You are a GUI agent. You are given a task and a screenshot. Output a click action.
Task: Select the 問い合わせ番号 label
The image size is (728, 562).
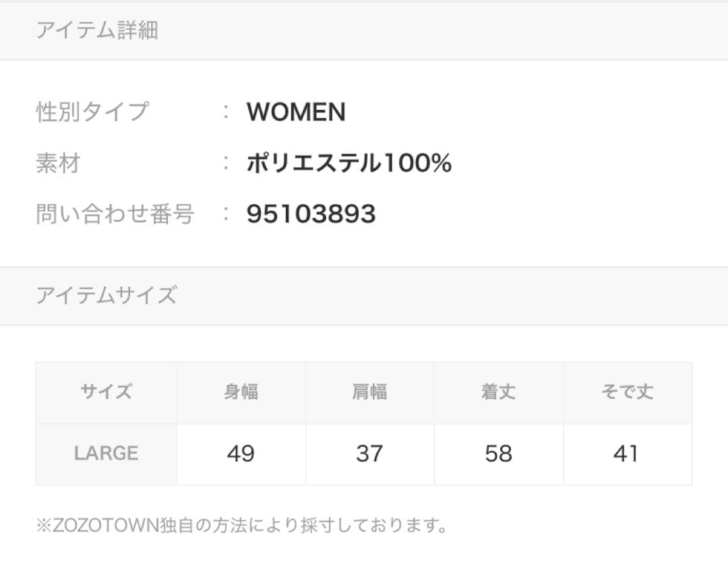click(115, 214)
